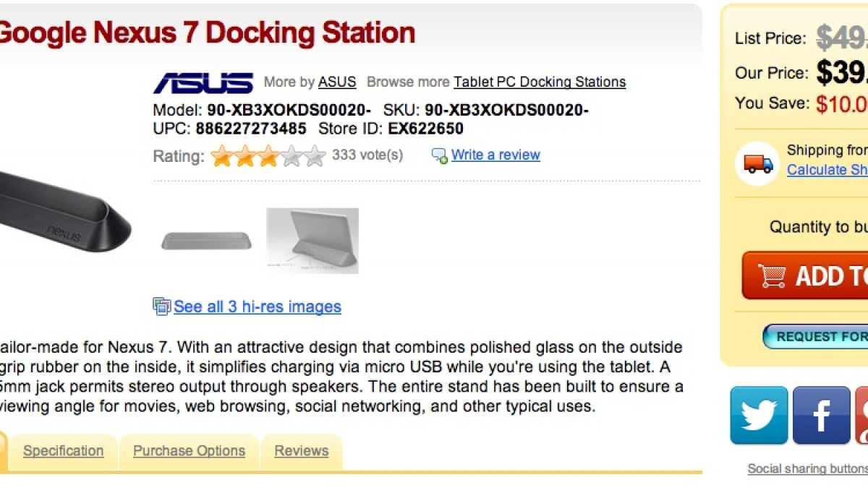Click the write-a-review speech bubble icon
The image size is (868, 488).
[x=439, y=155]
